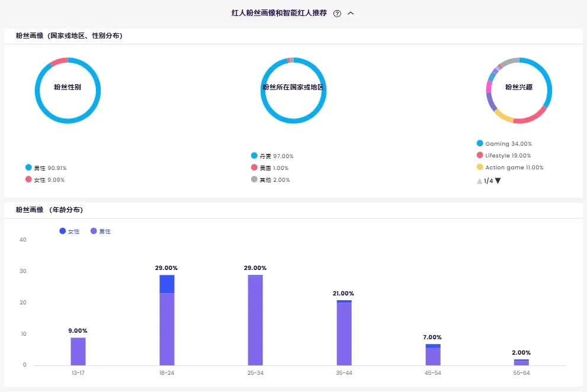Click the 红人粉丝画像和智能红人推荐 title
Screen dimensions: 587x392
click(279, 13)
